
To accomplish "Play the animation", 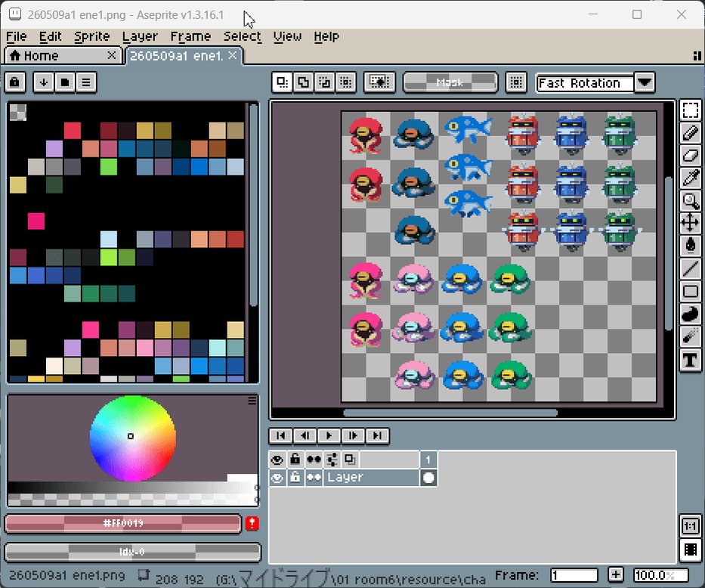I will [329, 435].
